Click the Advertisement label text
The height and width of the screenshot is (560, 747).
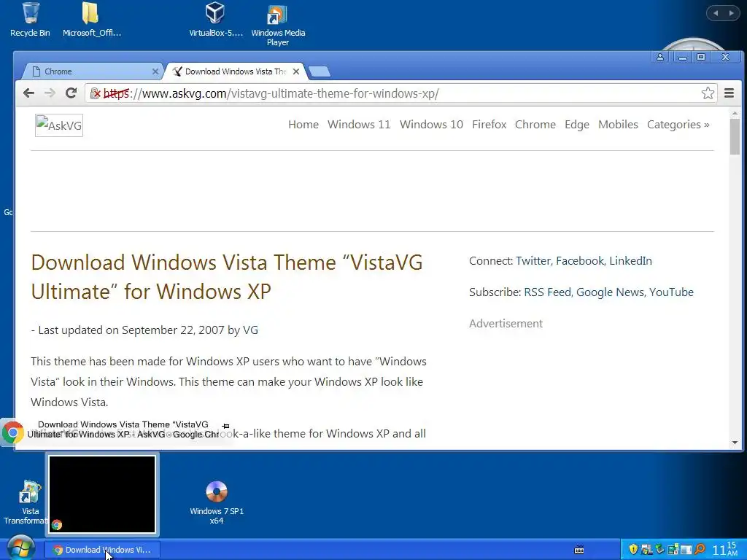(506, 323)
